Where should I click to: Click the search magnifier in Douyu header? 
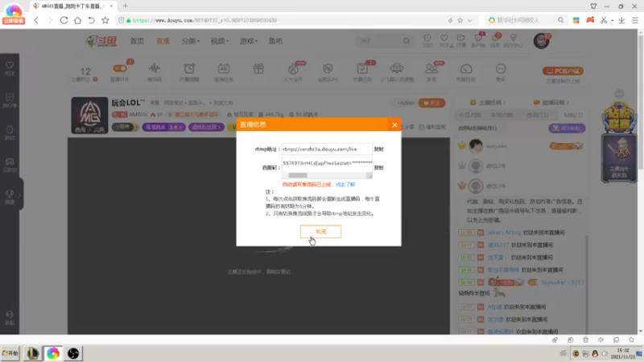click(x=407, y=41)
